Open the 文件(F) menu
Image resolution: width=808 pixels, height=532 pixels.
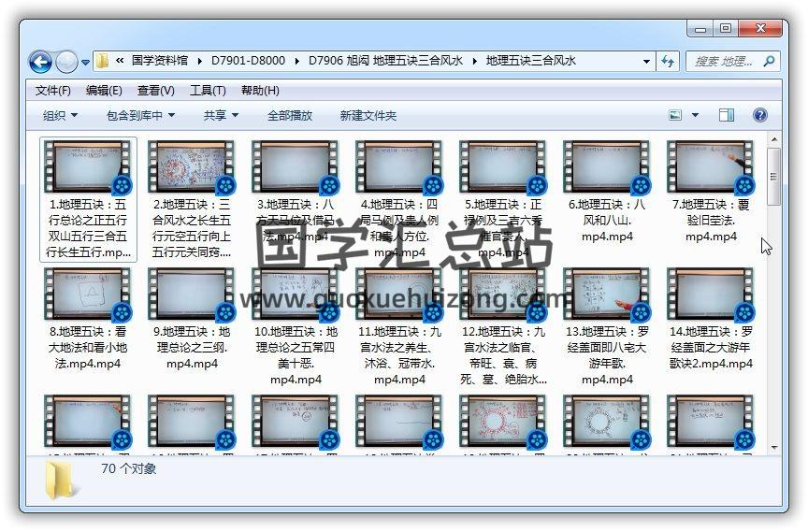click(x=52, y=91)
